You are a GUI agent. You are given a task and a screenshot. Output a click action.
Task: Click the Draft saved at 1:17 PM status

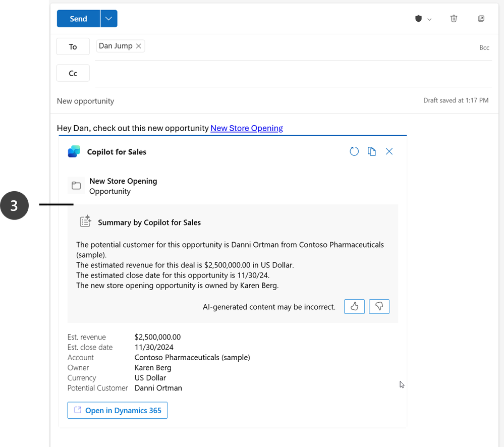click(x=456, y=100)
